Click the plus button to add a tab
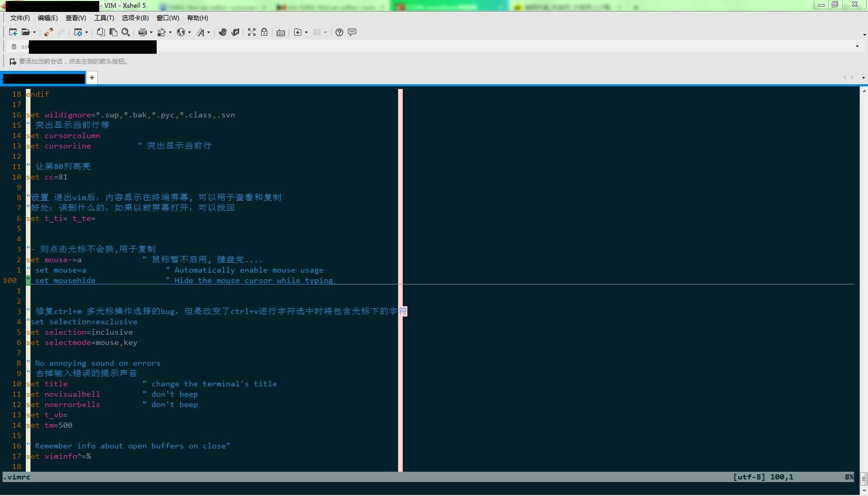The image size is (868, 496). (92, 78)
